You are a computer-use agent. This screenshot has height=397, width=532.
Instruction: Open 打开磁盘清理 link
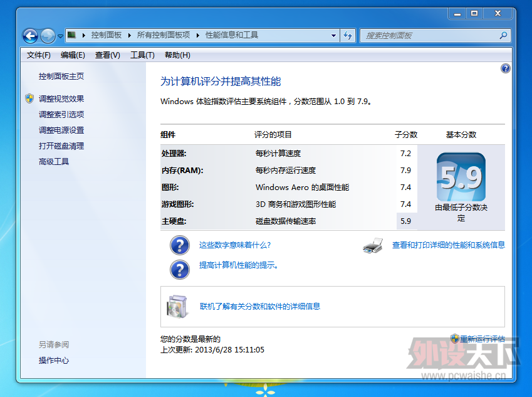(x=61, y=146)
